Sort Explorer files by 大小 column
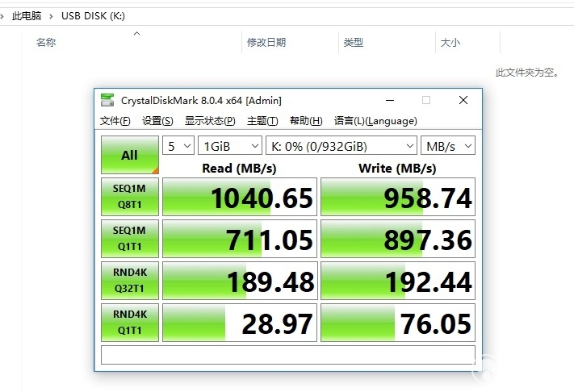Image resolution: width=574 pixels, height=392 pixels. [x=450, y=43]
